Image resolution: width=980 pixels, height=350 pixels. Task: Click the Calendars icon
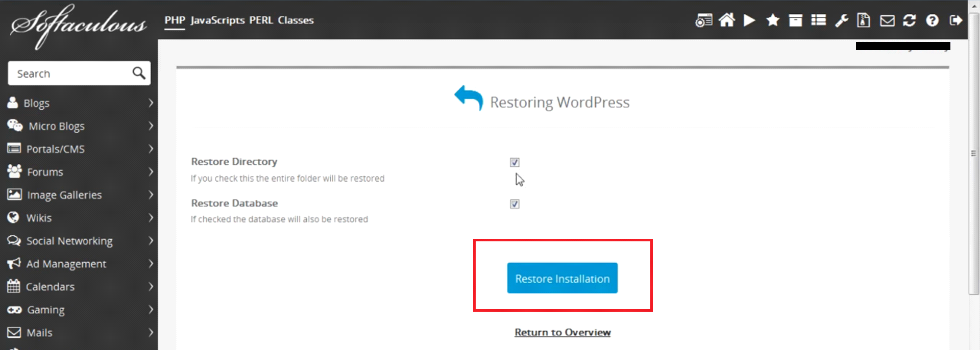(13, 286)
